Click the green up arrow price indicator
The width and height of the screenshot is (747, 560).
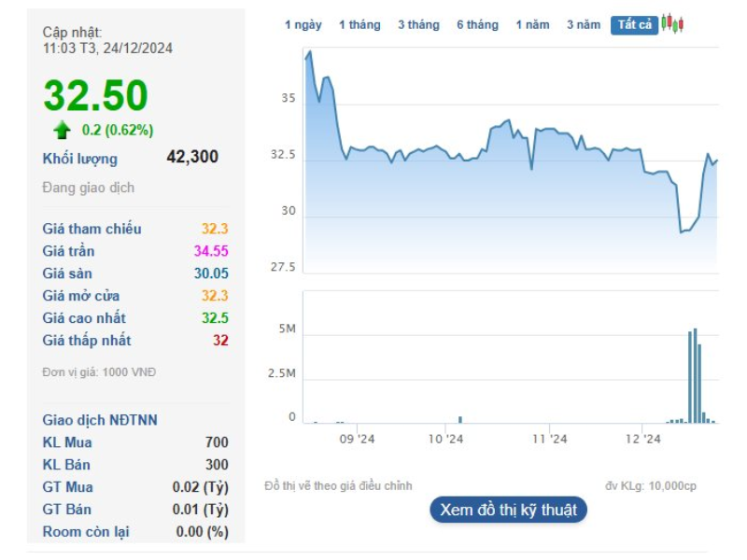point(62,130)
